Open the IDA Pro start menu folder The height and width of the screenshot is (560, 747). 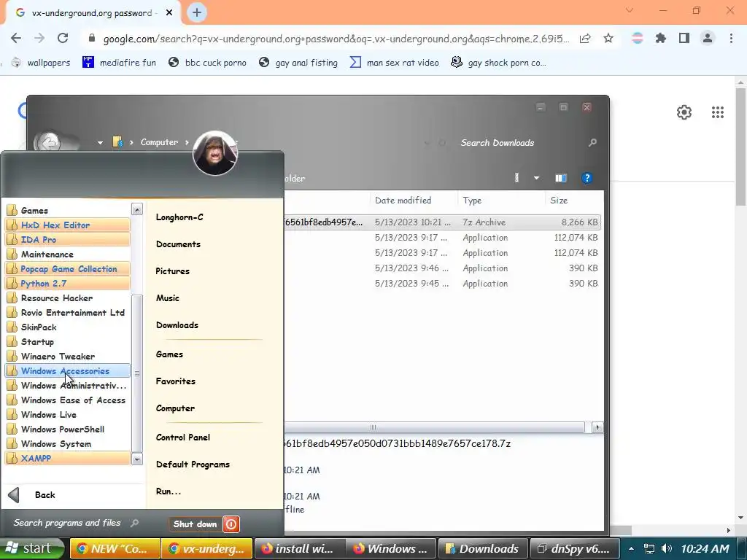coord(67,239)
